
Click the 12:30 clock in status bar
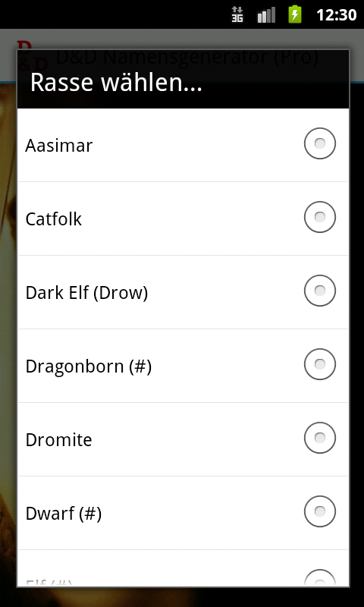(x=336, y=15)
